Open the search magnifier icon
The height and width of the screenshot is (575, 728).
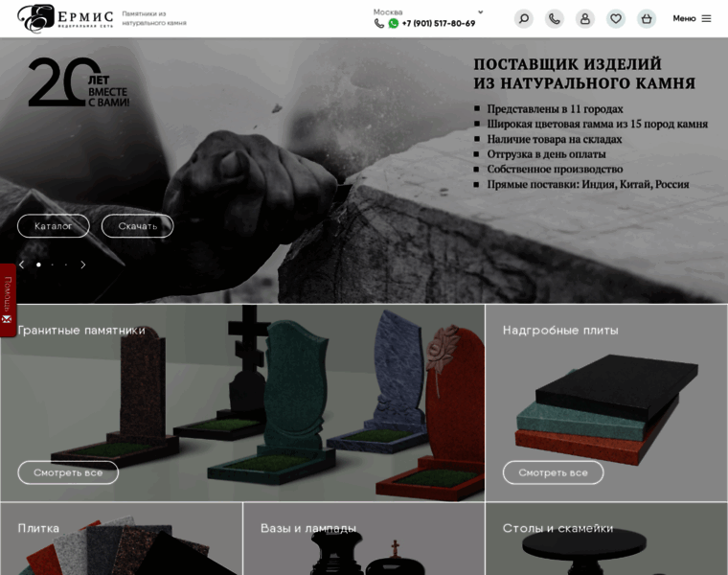point(524,18)
